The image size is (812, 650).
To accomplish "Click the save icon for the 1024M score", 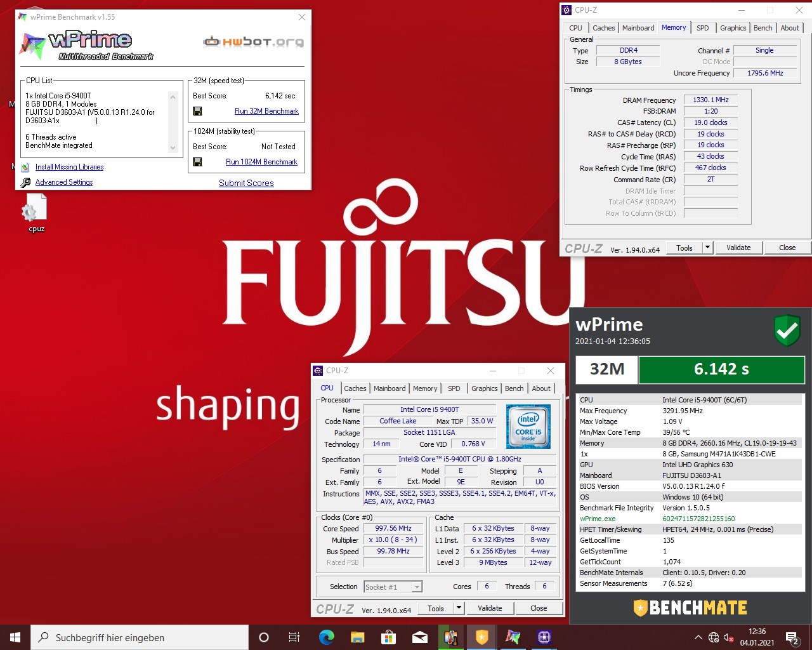I will coord(197,162).
